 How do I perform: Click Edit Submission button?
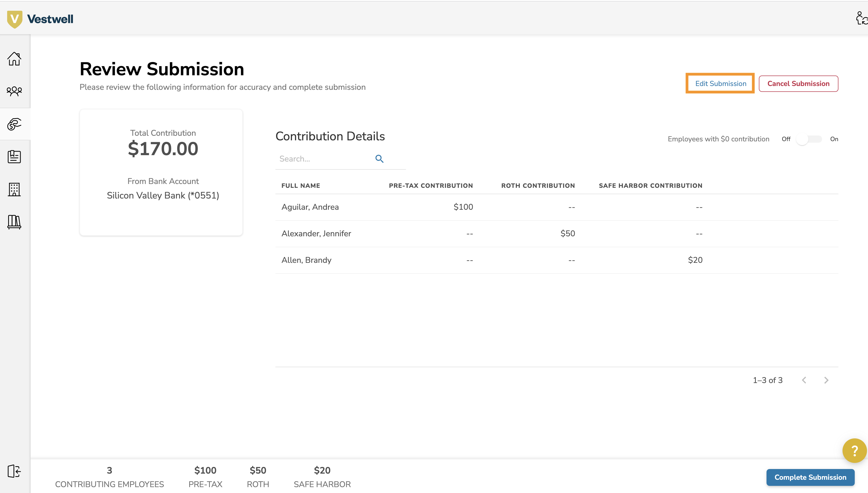tap(721, 84)
